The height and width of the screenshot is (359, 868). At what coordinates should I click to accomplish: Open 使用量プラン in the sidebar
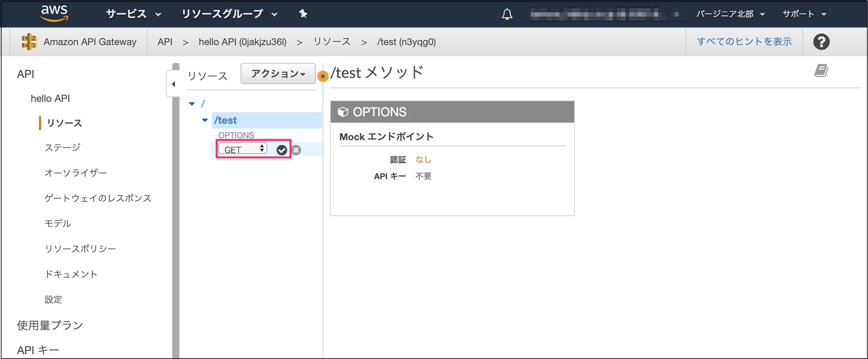[x=50, y=325]
